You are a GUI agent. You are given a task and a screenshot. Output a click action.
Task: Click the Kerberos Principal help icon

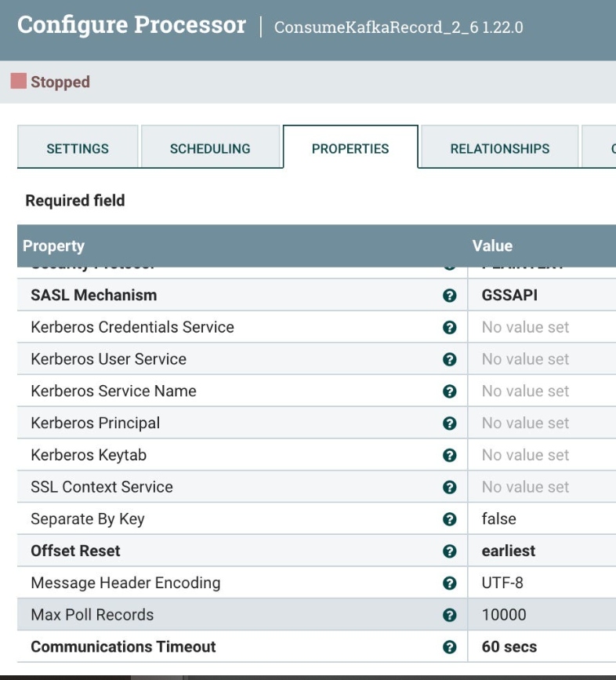448,423
